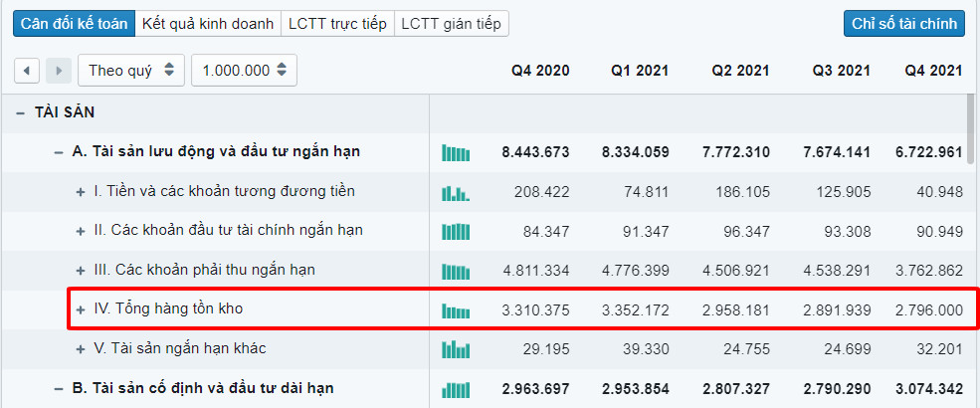
Task: Click the Chỉ số tài chính button
Action: (x=904, y=24)
